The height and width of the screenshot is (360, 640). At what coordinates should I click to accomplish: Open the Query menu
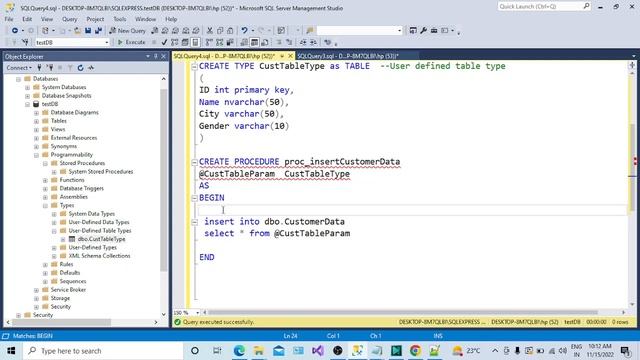pos(69,19)
